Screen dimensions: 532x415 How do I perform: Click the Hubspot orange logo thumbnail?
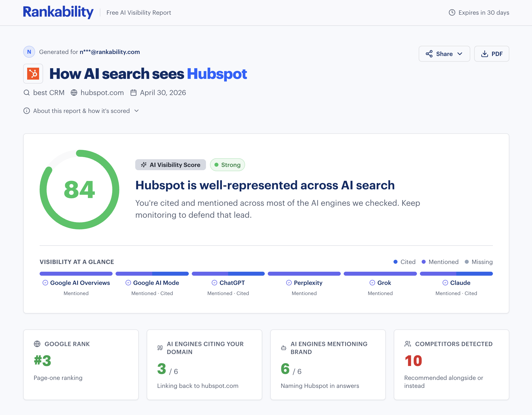[33, 74]
